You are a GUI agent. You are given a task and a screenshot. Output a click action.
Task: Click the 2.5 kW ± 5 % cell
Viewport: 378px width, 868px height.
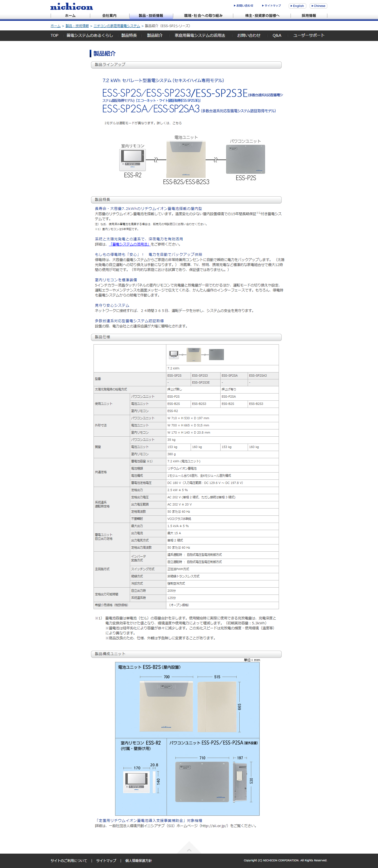coord(222,490)
